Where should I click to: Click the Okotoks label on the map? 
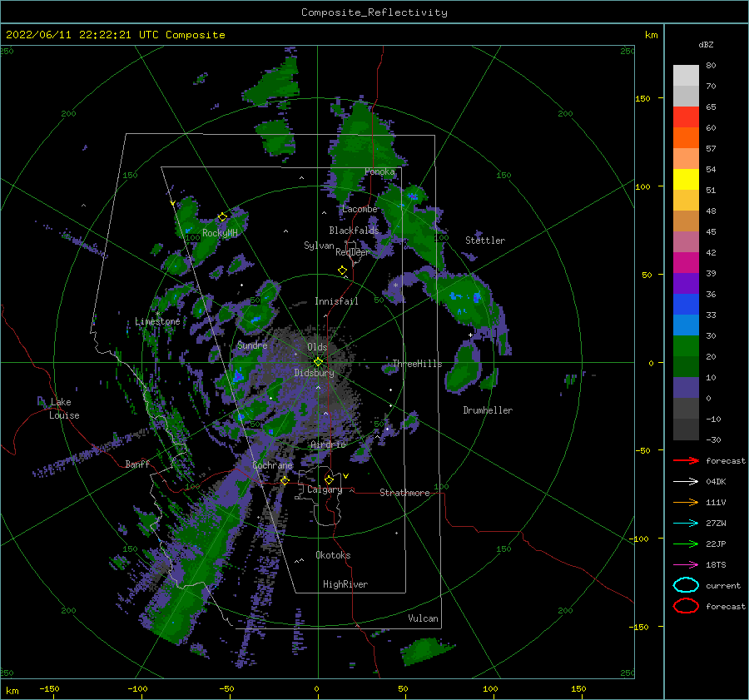[333, 555]
